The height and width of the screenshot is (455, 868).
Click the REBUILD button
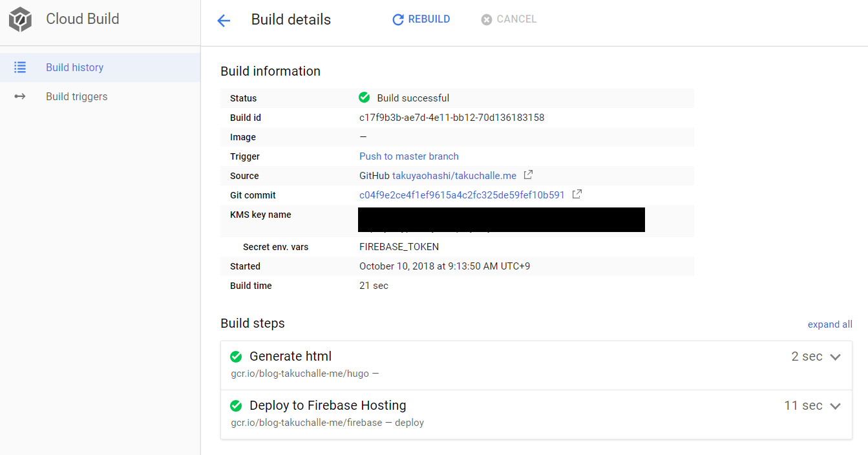(x=421, y=19)
